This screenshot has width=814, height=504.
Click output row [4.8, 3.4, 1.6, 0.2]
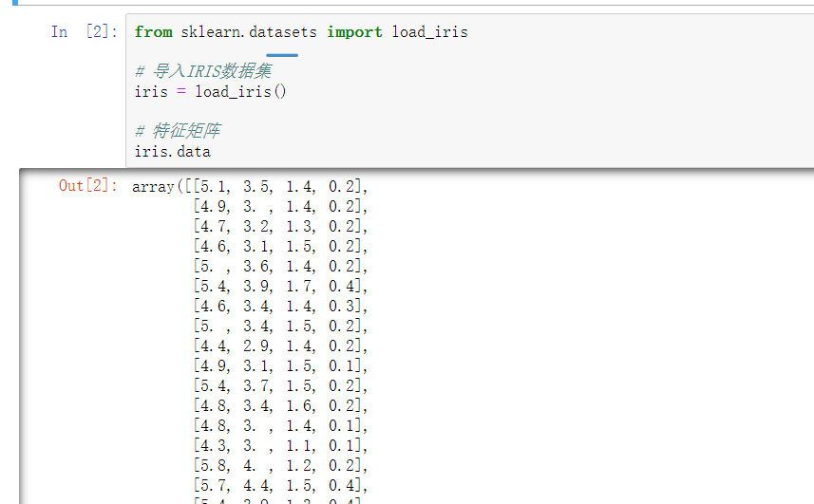(280, 406)
